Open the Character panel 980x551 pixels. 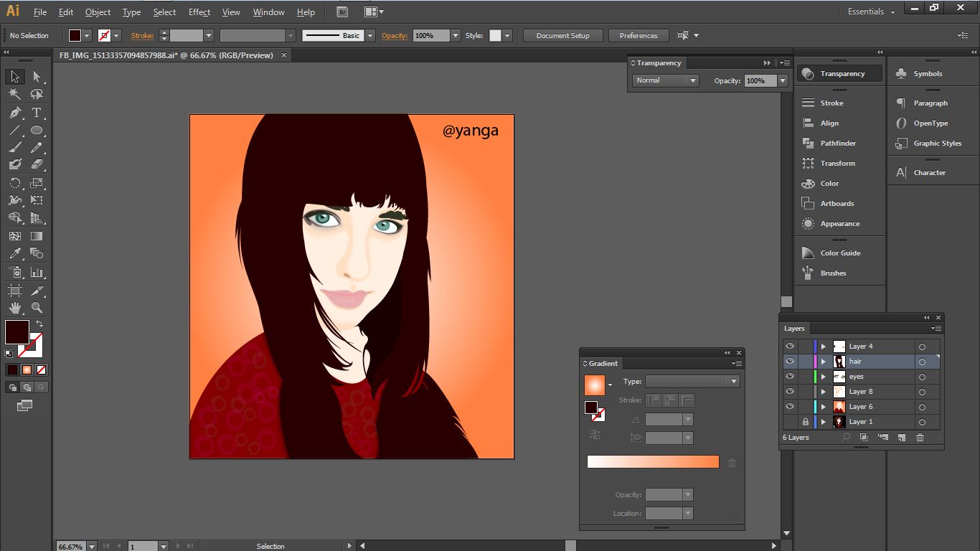click(x=929, y=172)
